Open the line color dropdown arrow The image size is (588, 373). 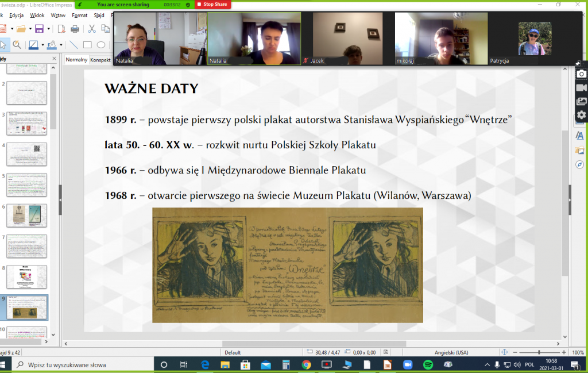(x=42, y=45)
